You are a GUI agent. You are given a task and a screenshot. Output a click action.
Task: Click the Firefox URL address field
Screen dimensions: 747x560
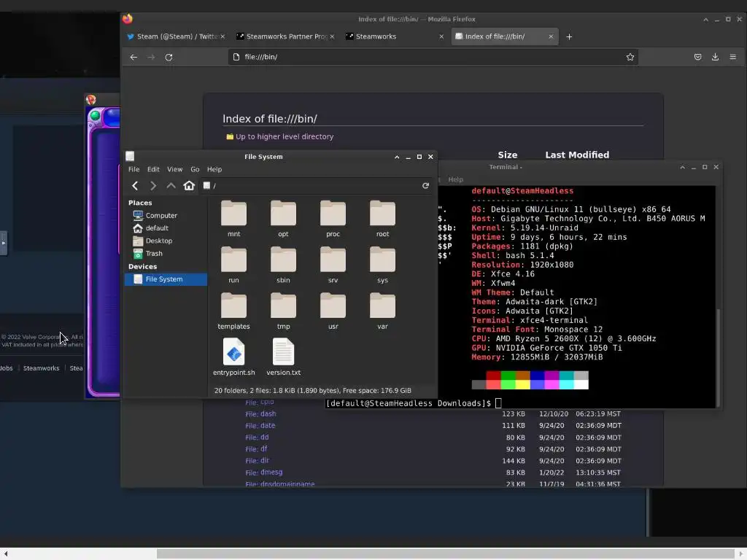pyautogui.click(x=433, y=57)
